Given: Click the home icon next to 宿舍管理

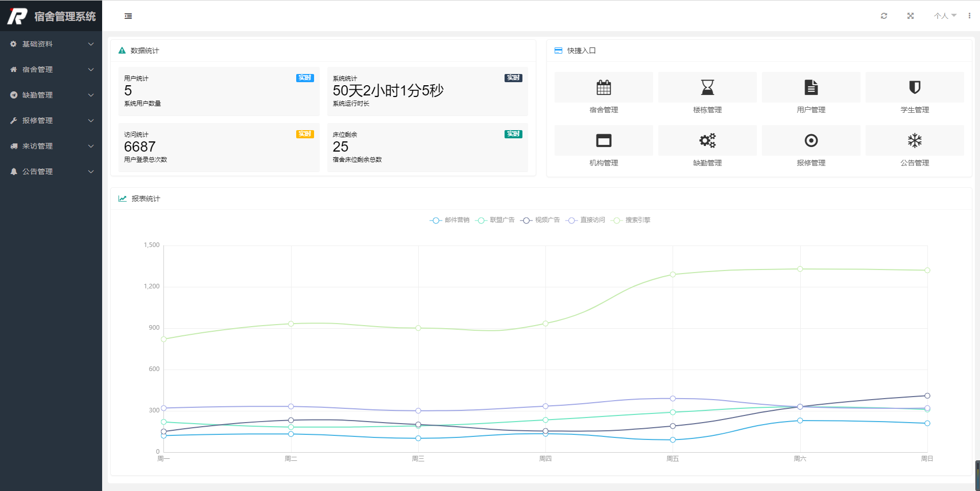Looking at the screenshot, I should (14, 69).
